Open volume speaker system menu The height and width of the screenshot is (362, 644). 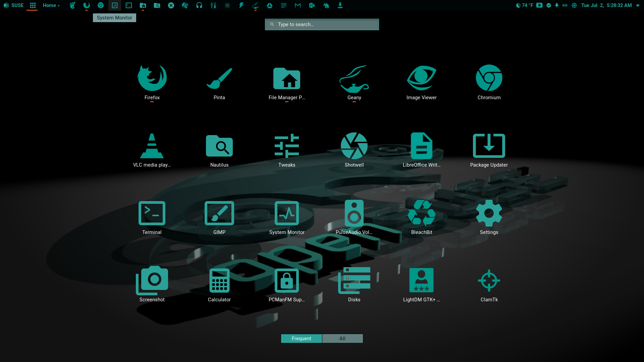638,5
